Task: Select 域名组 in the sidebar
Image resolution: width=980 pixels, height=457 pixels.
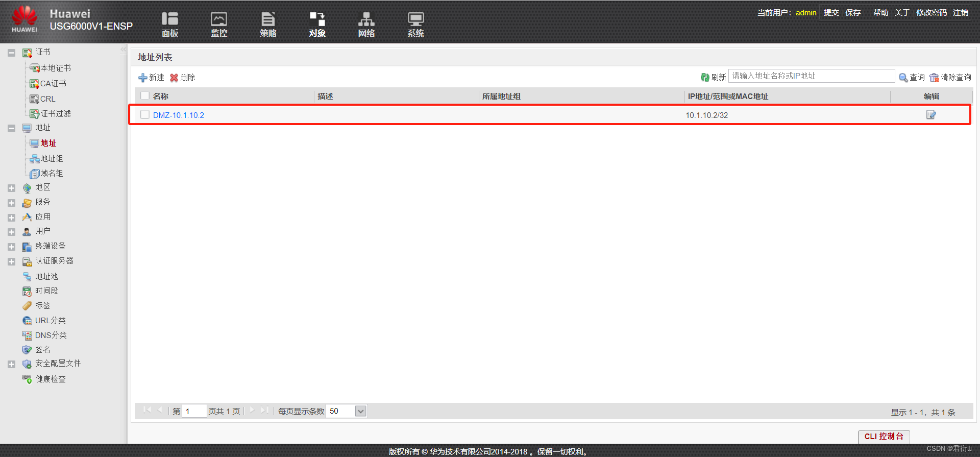Action: (52, 173)
